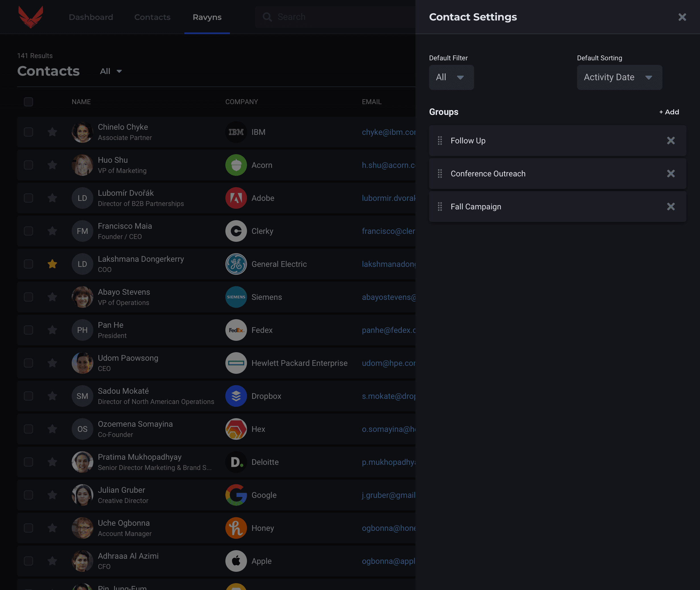Tick the Pan He row checkbox
This screenshot has height=590, width=700.
[x=28, y=330]
